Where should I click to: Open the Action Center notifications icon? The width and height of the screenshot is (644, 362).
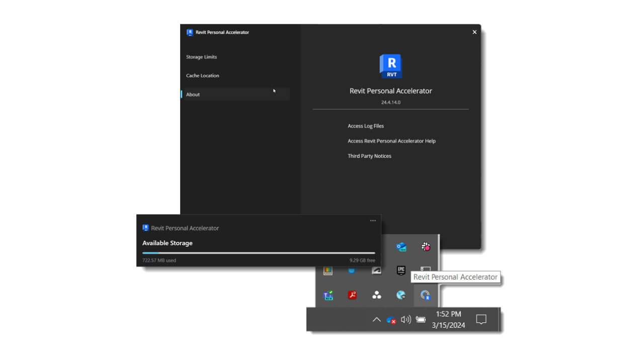481,319
